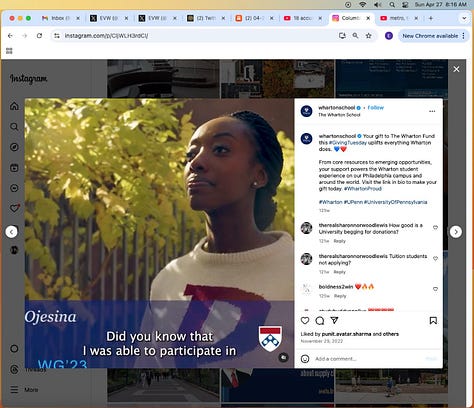The width and height of the screenshot is (474, 408).
Task: Open the Search icon in Instagram sidebar
Action: pos(14,127)
